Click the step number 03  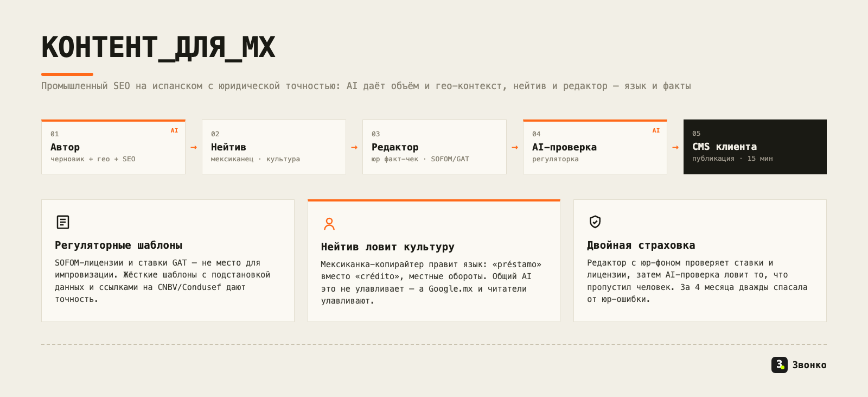click(x=376, y=134)
